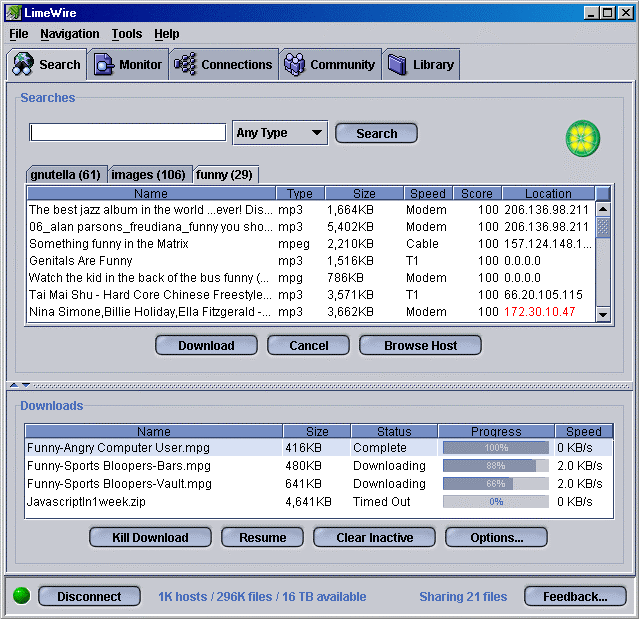Screen dimensions: 639x619
Task: Click the LimeWire title bar app icon
Action: pos(11,12)
